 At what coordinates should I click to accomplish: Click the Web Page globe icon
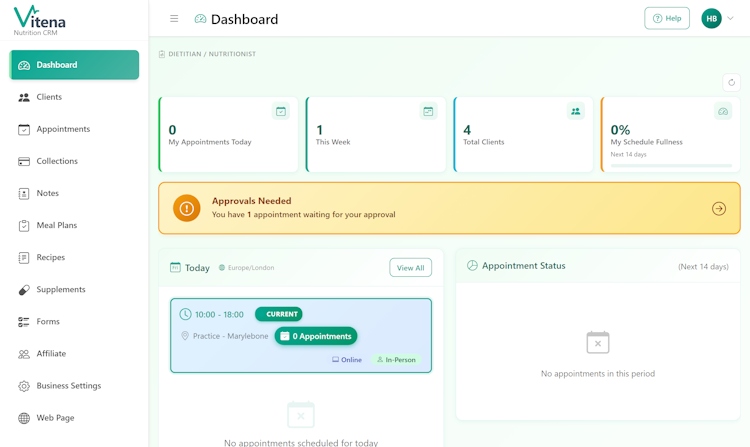pos(24,418)
